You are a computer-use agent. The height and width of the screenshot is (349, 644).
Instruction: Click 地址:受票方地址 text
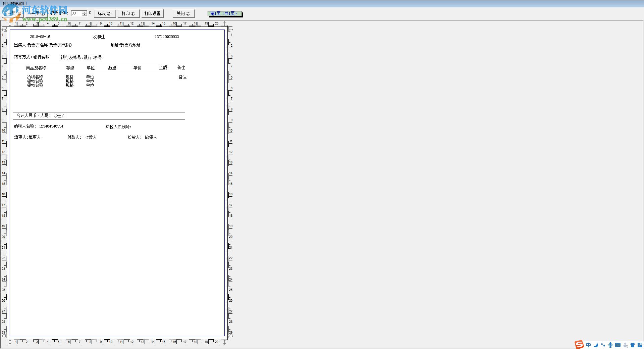coord(125,45)
